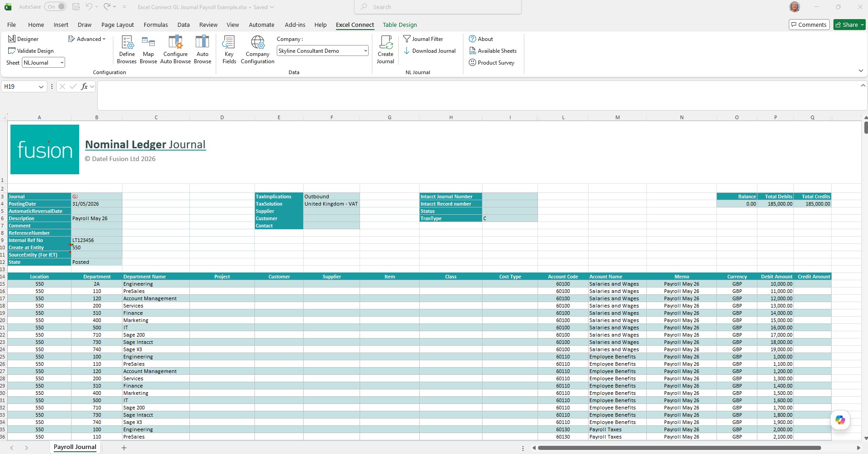This screenshot has height=454, width=868.
Task: Select the Payroll Journal sheet tab
Action: pos(75,447)
